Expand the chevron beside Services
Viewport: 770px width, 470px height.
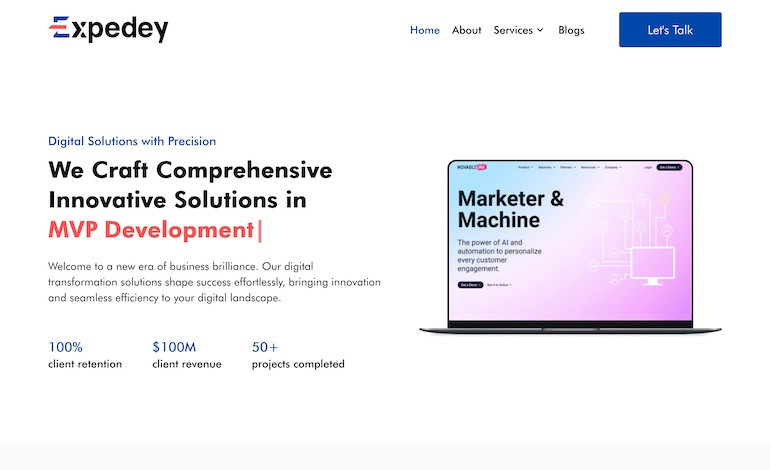coord(540,30)
